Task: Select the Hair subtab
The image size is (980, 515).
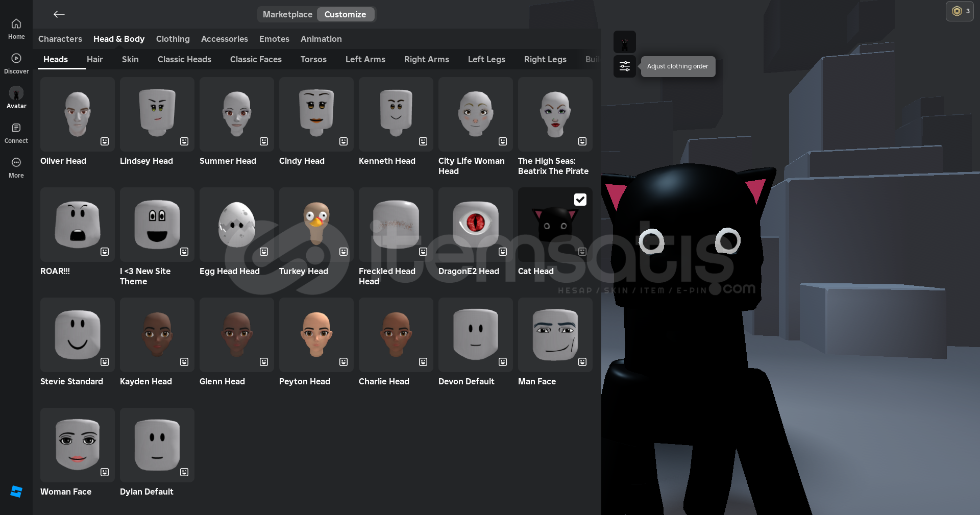Action: tap(95, 59)
